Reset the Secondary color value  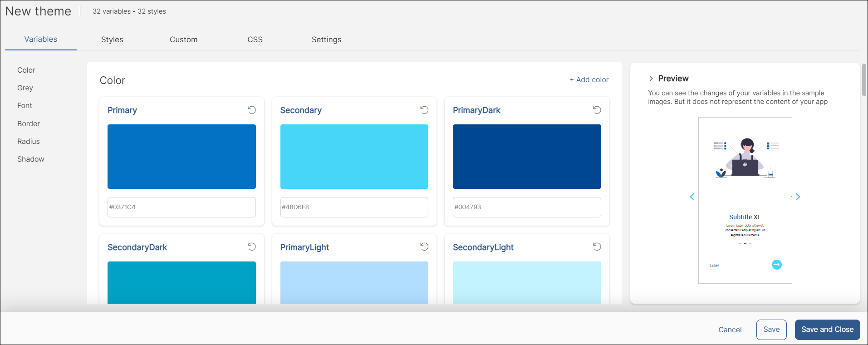pyautogui.click(x=424, y=110)
